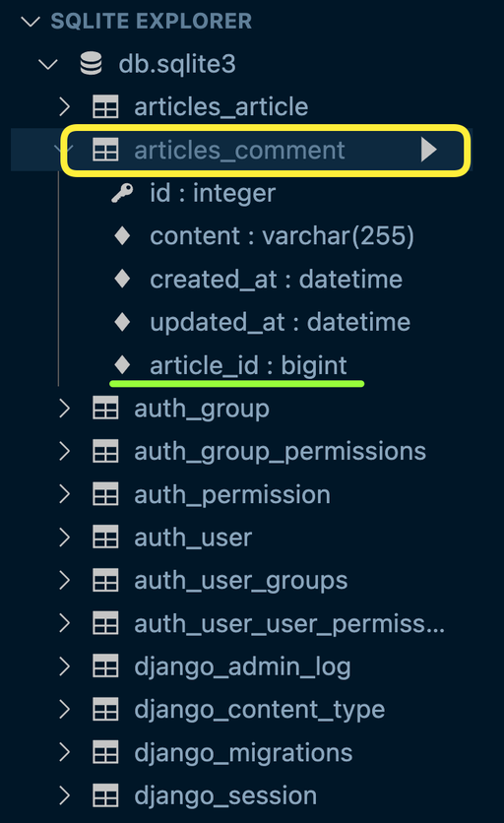Click the diamond icon beside content column
Screen dimensions: 504x823
(122, 236)
